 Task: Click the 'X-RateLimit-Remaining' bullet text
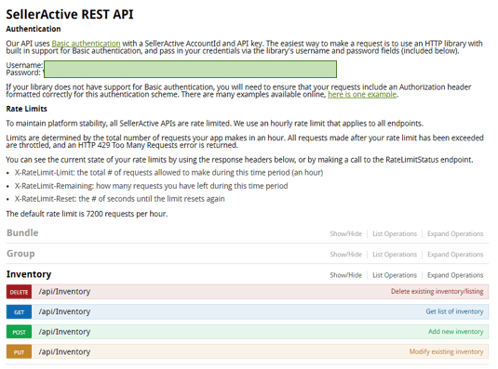pos(151,186)
